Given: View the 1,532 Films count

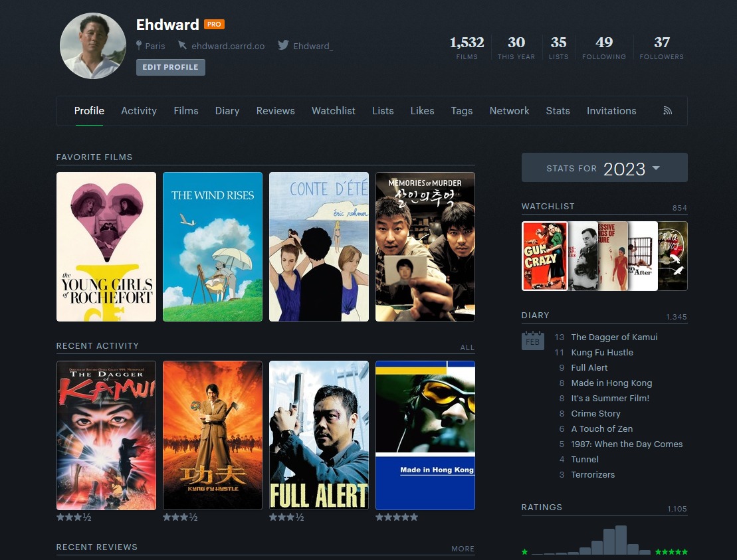Looking at the screenshot, I should click(x=467, y=47).
